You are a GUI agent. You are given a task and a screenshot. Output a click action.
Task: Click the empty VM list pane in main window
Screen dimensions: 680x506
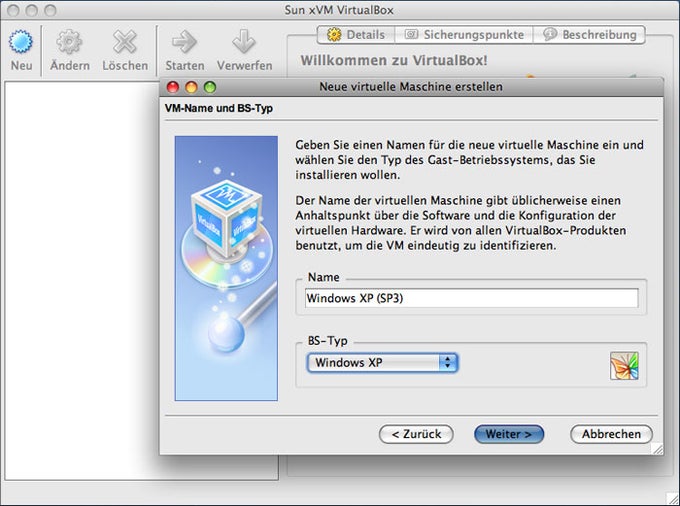[x=82, y=281]
